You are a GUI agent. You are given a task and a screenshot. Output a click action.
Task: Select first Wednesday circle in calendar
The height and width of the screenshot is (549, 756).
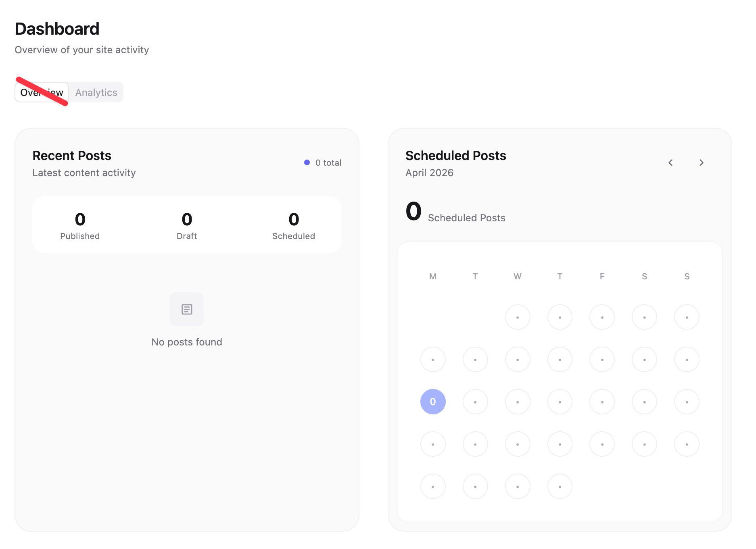click(518, 317)
